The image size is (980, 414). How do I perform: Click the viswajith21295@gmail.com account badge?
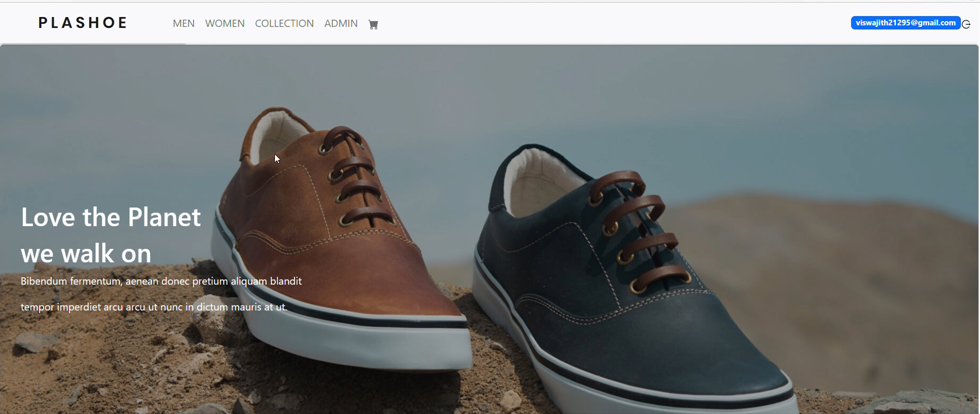point(905,23)
